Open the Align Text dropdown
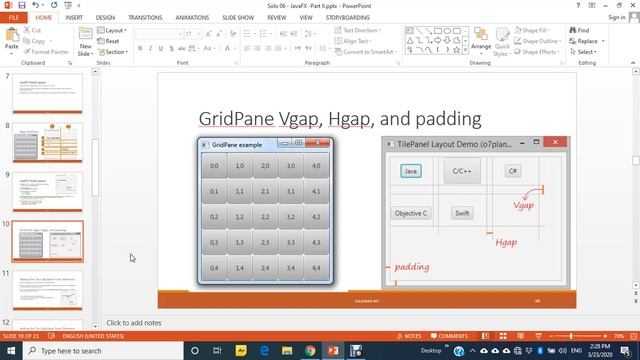Viewport: 640px width, 360px height. pos(353,41)
